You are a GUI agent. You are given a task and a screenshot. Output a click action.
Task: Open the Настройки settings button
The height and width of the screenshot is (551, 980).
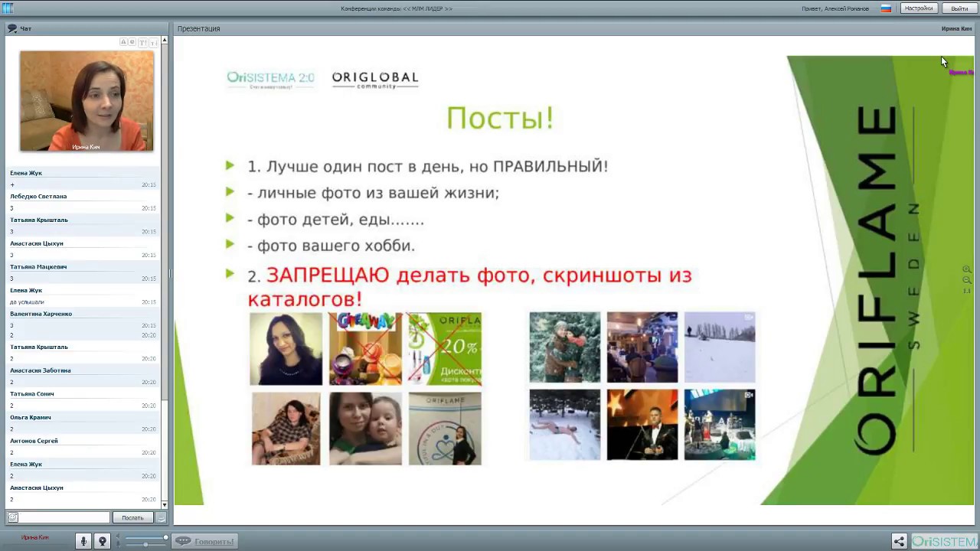tap(918, 8)
